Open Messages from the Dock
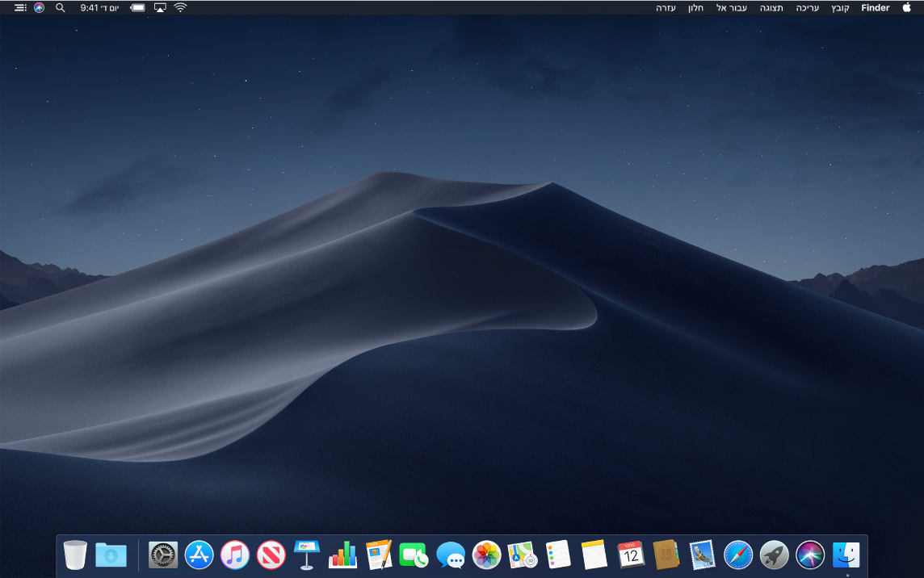924x578 pixels. coord(450,555)
